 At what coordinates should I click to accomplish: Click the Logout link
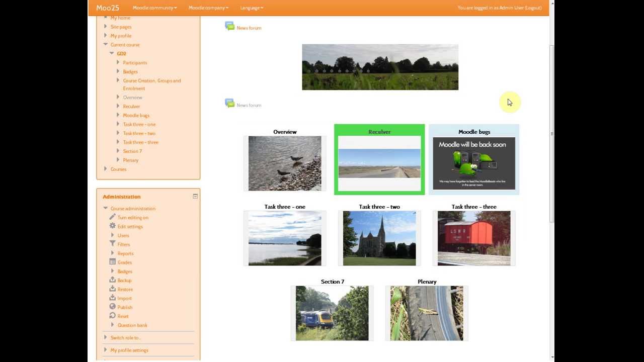(x=533, y=8)
